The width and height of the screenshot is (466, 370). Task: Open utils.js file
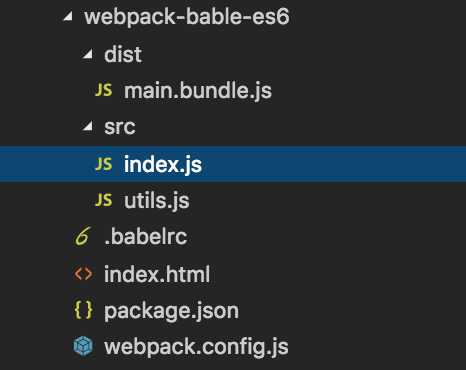pyautogui.click(x=157, y=201)
